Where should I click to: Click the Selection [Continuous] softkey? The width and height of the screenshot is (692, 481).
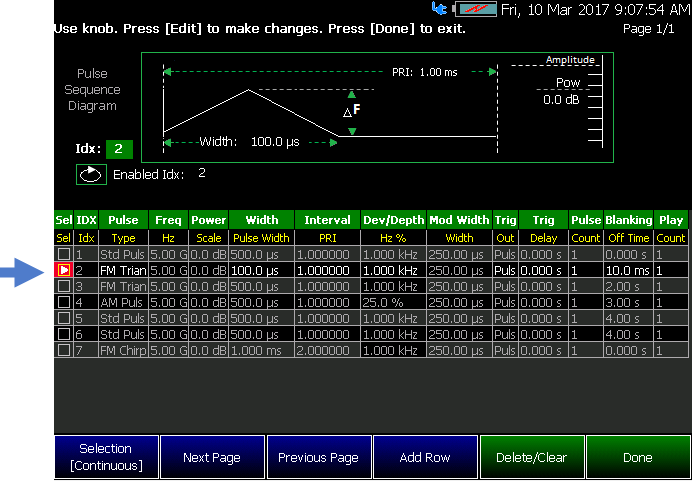click(106, 457)
